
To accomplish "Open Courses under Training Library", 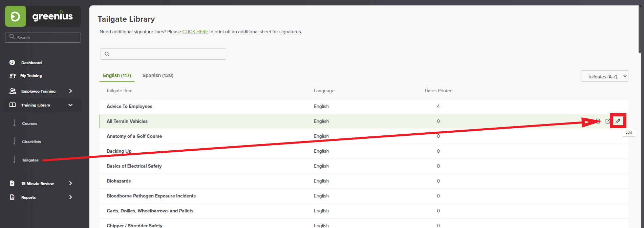I will (x=29, y=123).
